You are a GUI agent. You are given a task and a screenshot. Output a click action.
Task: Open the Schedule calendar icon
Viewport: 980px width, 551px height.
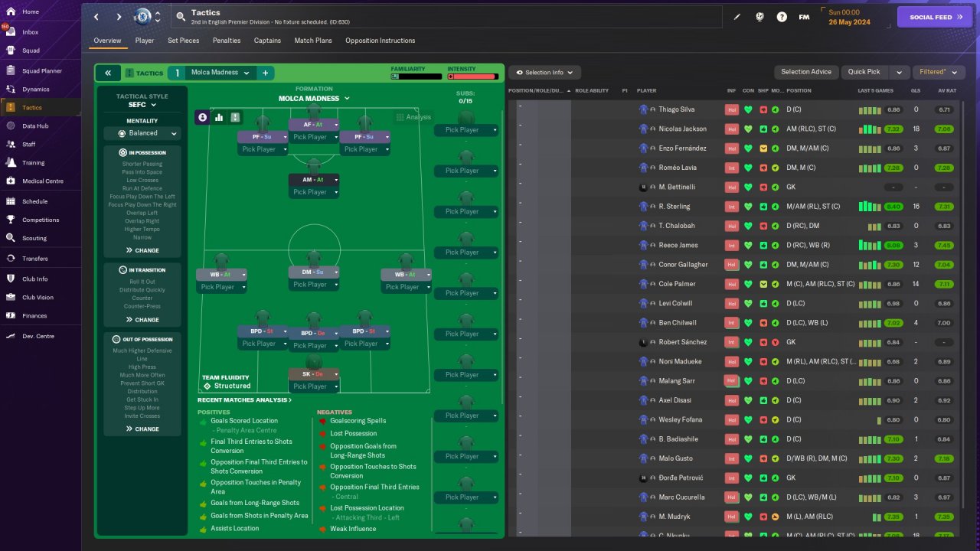11,201
